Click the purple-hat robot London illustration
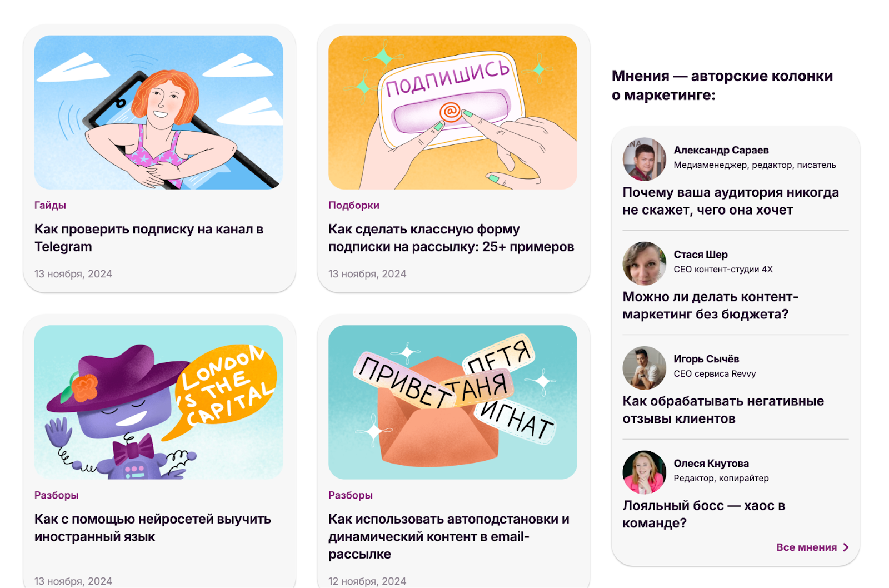 click(159, 402)
